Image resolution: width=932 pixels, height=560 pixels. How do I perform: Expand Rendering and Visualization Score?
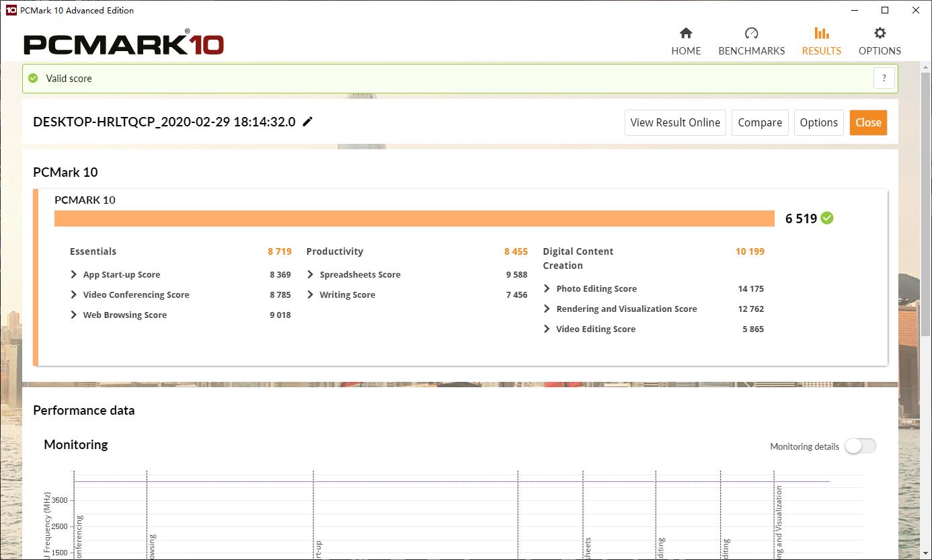[547, 309]
